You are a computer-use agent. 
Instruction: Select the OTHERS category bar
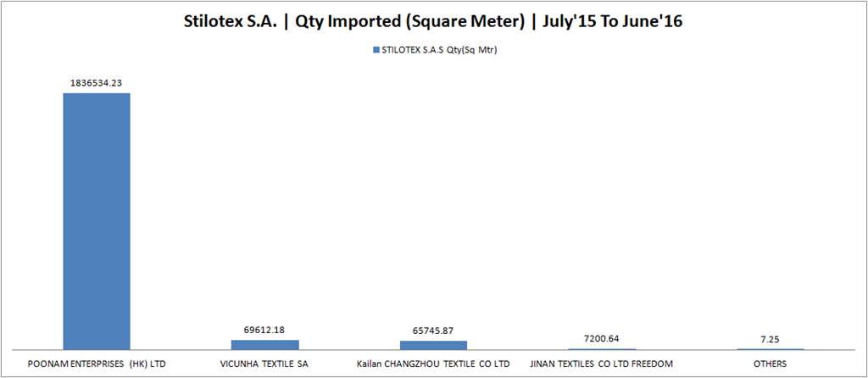pyautogui.click(x=771, y=348)
